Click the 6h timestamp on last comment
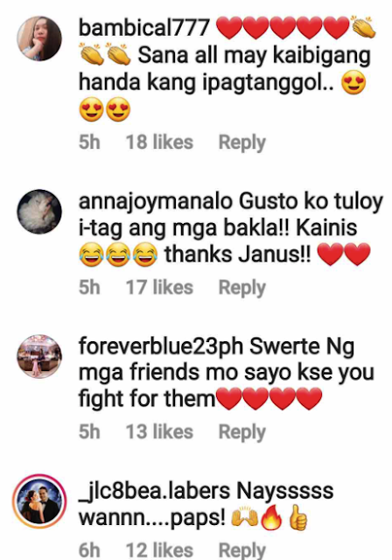 [x=89, y=550]
